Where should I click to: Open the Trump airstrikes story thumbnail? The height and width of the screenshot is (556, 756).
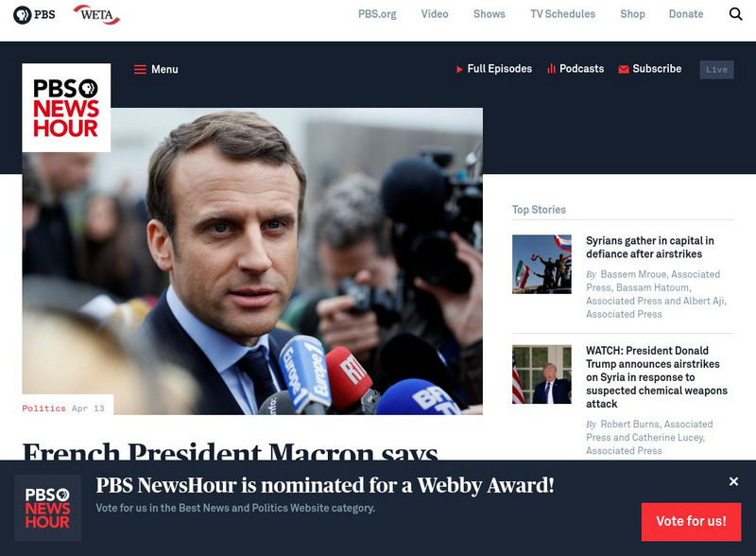[x=541, y=374]
